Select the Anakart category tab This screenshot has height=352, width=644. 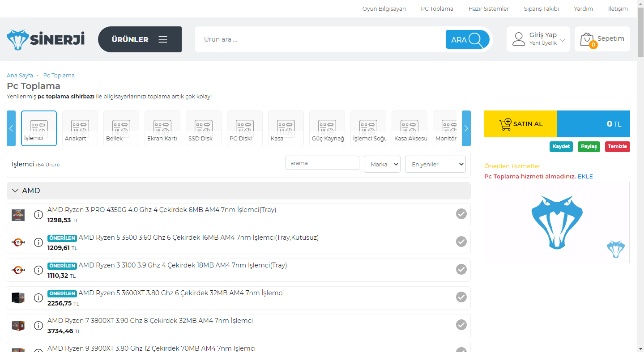pyautogui.click(x=80, y=128)
